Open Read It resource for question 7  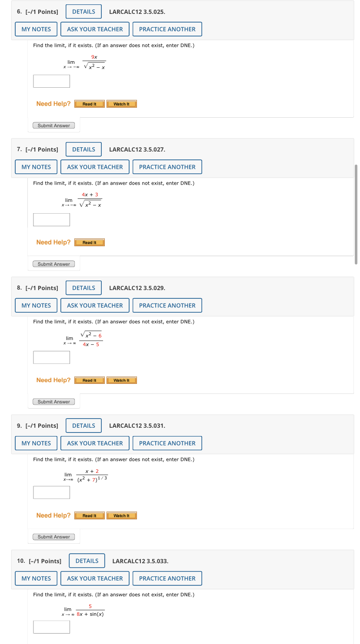[89, 242]
